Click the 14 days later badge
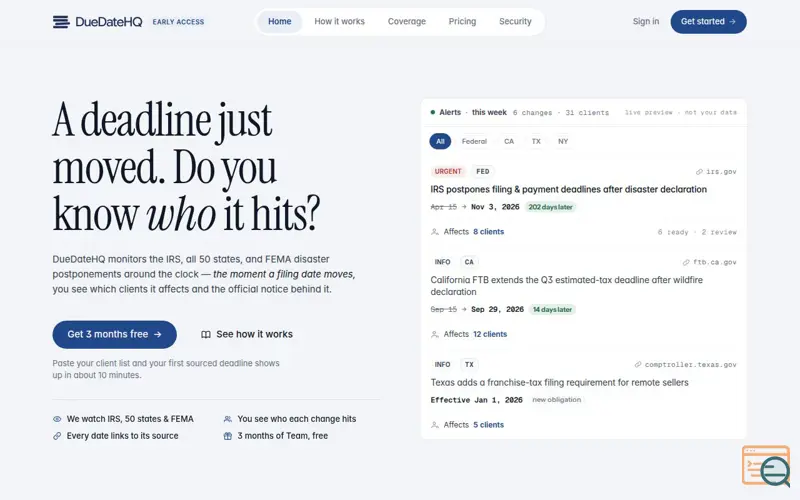 553,310
